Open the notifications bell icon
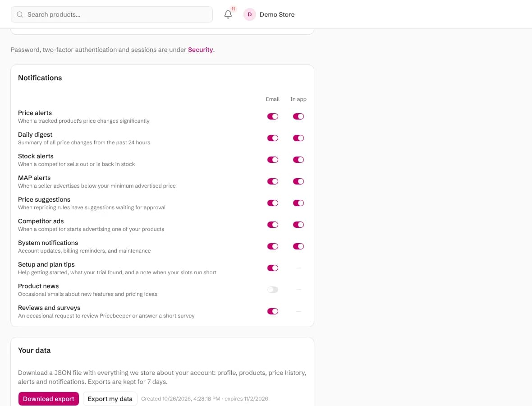The height and width of the screenshot is (406, 532). (x=228, y=14)
